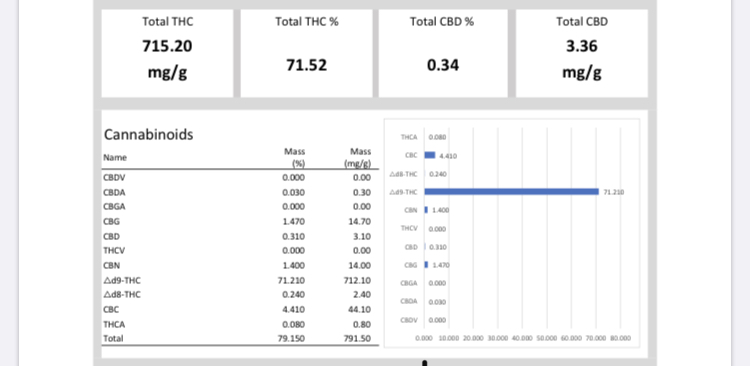Click the Total THC 715.20 mg/g card
The width and height of the screenshot is (750, 366).
167,53
